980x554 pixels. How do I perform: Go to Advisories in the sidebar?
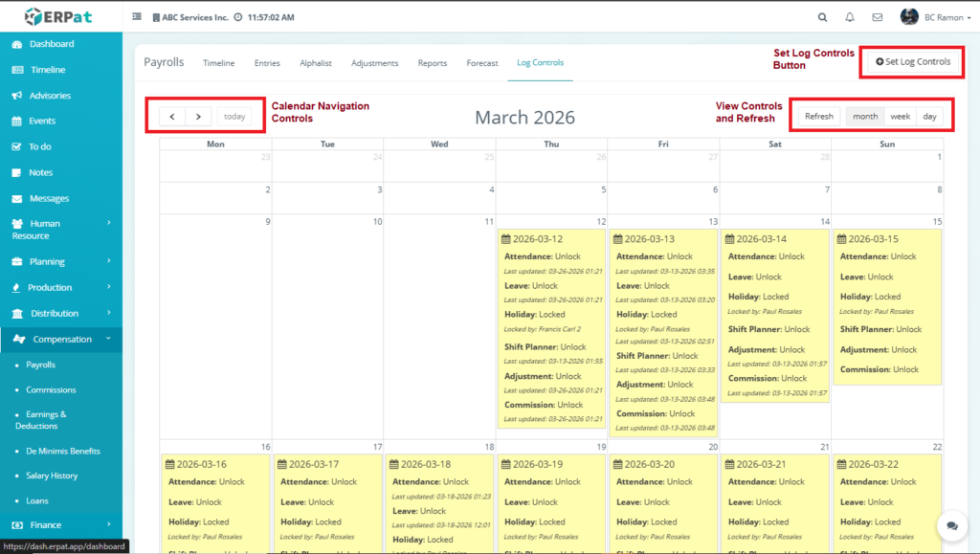tap(50, 96)
